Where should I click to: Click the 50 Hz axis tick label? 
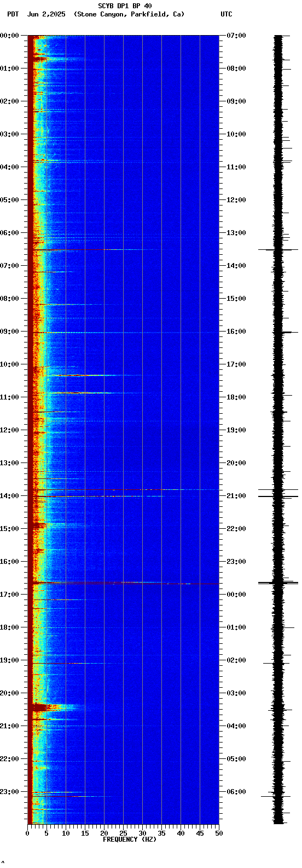[219, 833]
